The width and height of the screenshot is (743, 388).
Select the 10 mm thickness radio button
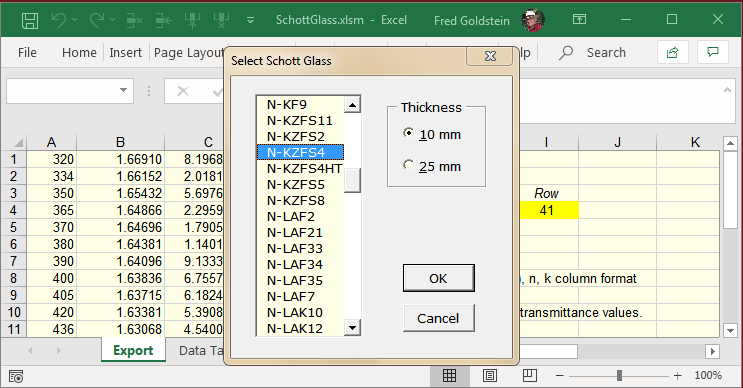click(408, 133)
